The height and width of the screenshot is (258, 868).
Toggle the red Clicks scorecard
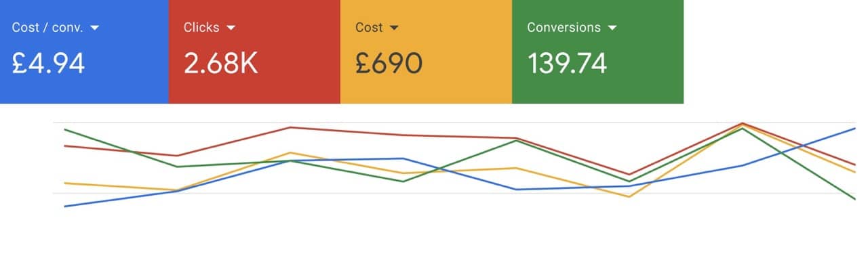[254, 51]
